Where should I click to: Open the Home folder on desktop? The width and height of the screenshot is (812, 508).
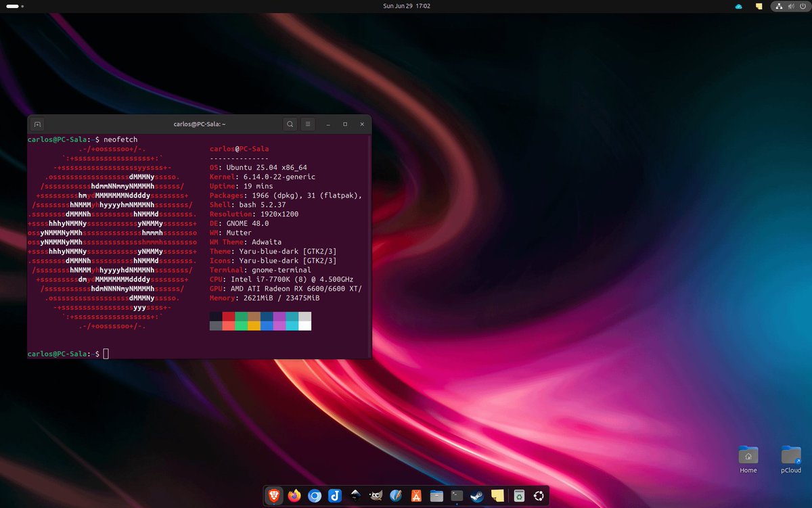(748, 460)
